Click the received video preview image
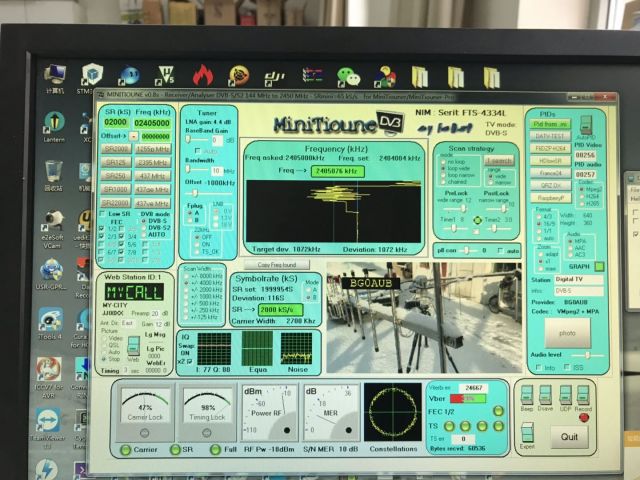This screenshot has width=640, height=480. pyautogui.click(x=424, y=318)
